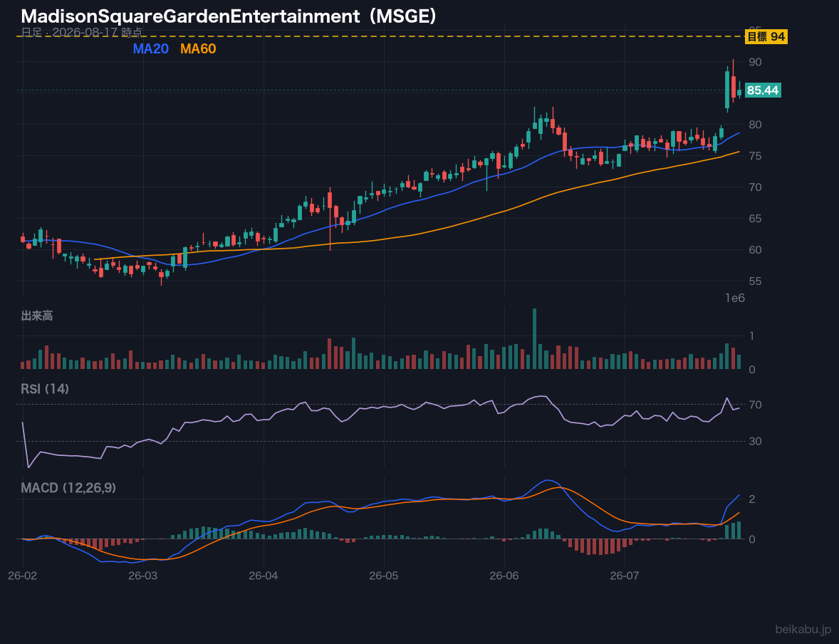
Task: Click the 65 price axis label
Action: pyautogui.click(x=755, y=219)
